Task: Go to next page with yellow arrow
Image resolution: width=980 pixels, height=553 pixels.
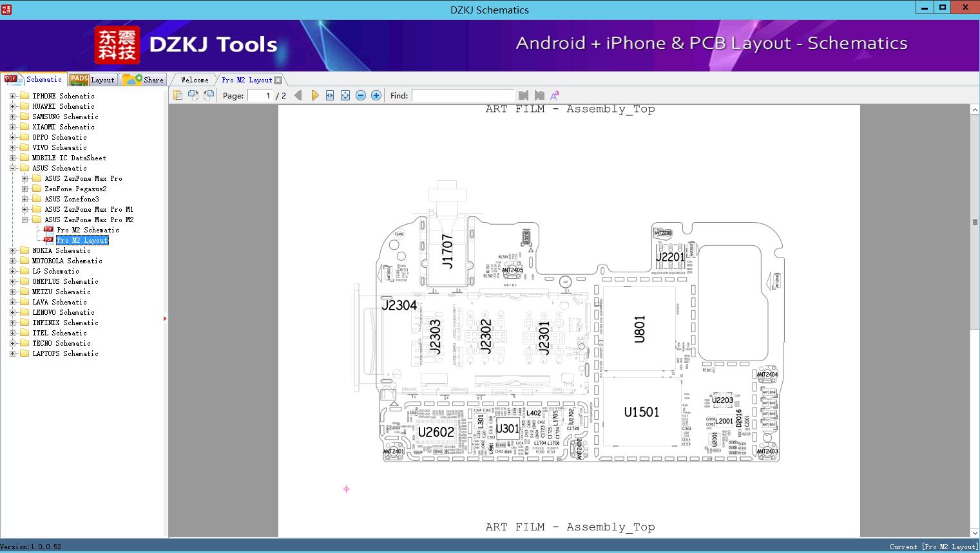Action: pos(314,95)
